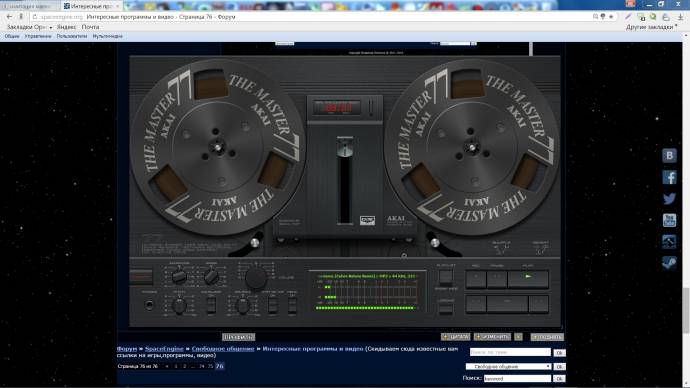The image size is (690, 388).
Task: Go to page 75 in pagination
Action: point(210,366)
